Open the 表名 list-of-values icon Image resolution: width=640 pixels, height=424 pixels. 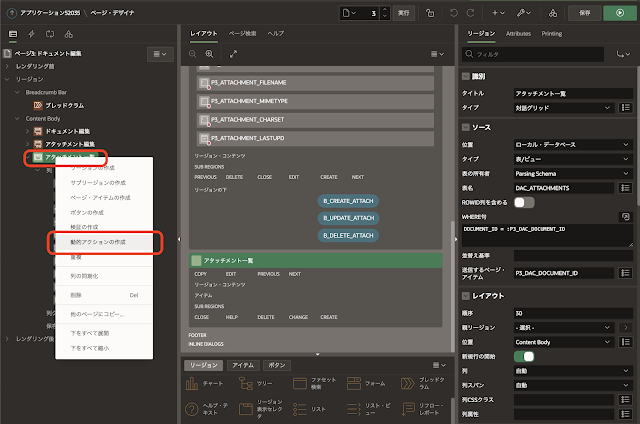pyautogui.click(x=625, y=188)
